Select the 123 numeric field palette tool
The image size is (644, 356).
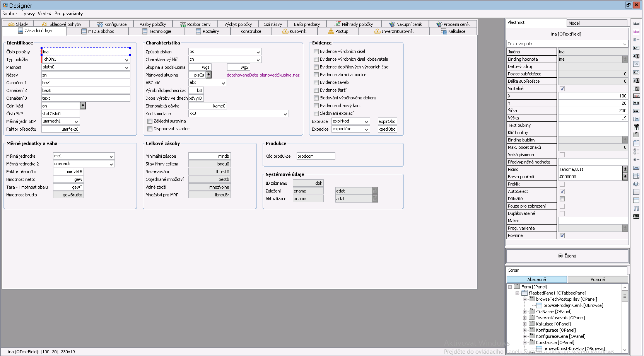coord(636,73)
